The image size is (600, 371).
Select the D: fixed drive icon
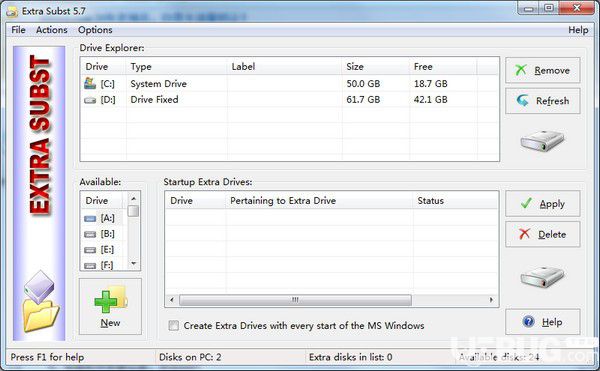pos(90,100)
